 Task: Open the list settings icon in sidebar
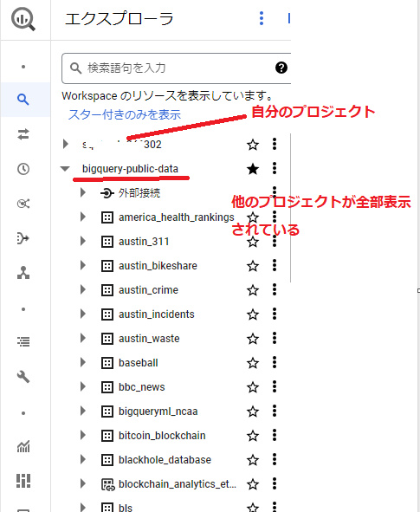(x=23, y=342)
